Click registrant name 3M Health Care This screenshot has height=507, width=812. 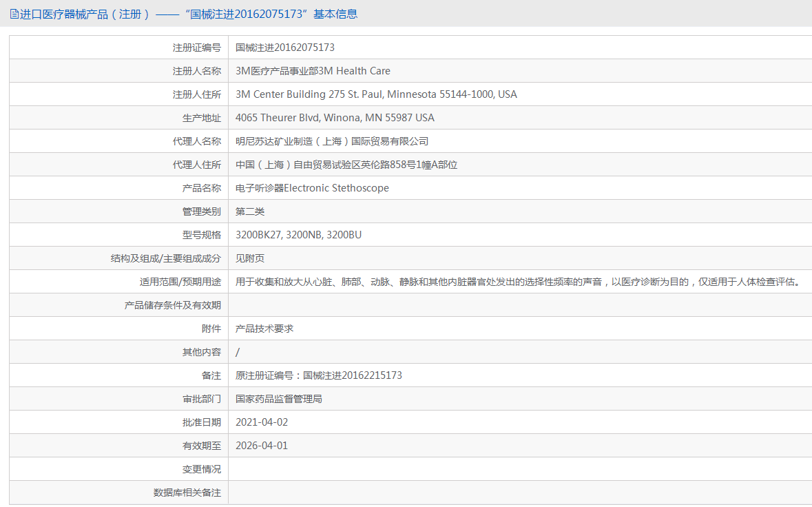[312, 71]
